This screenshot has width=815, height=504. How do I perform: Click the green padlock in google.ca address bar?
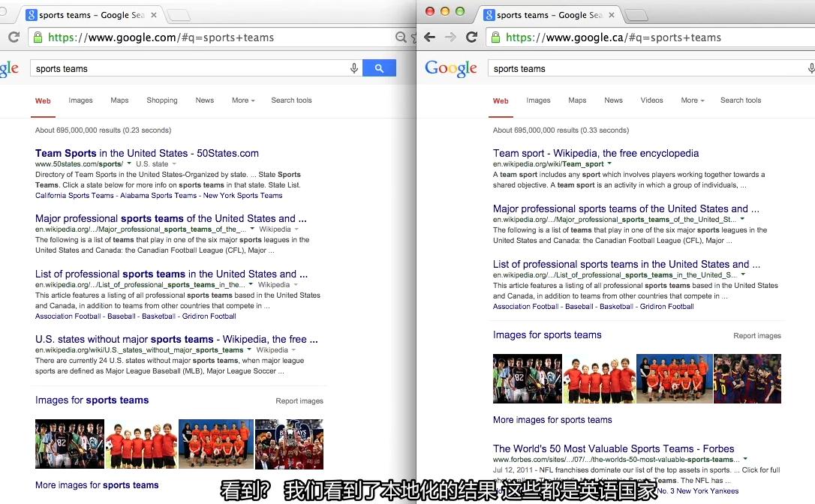point(495,37)
